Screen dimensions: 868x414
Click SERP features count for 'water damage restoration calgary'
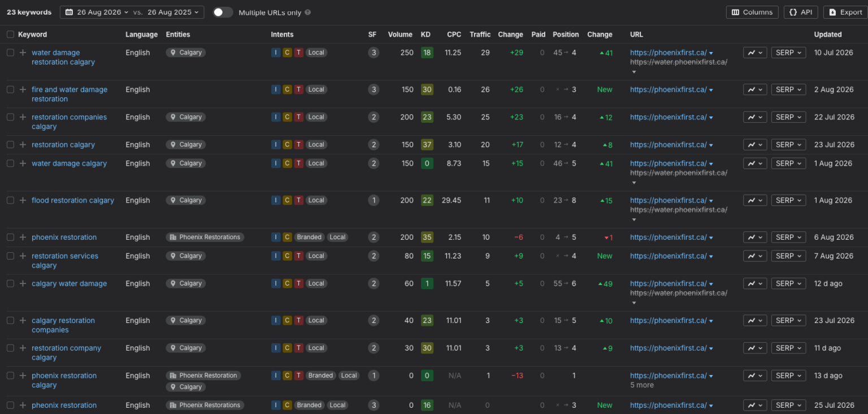click(x=373, y=53)
